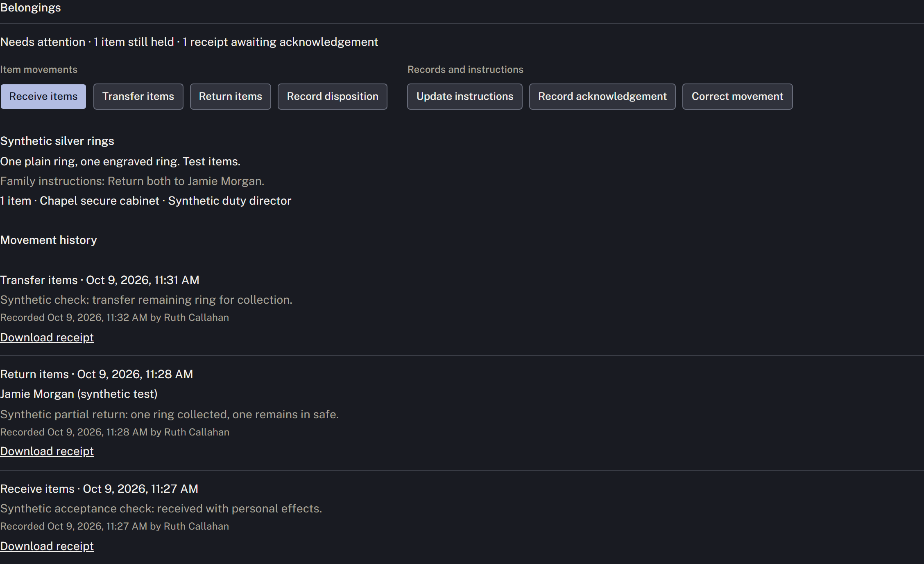The height and width of the screenshot is (564, 924).
Task: Click 'Return items · Oct 9, 2026, 11:28 AM' entry
Action: (x=96, y=374)
